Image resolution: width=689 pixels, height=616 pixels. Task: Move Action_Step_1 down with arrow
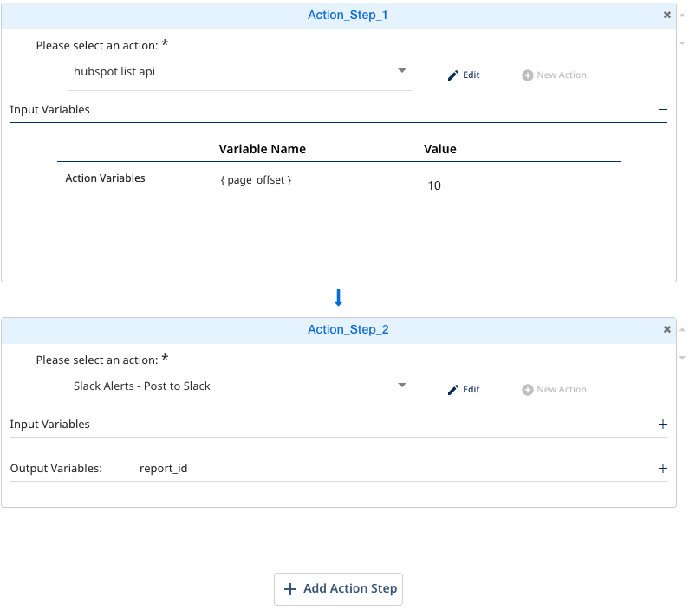pyautogui.click(x=682, y=43)
